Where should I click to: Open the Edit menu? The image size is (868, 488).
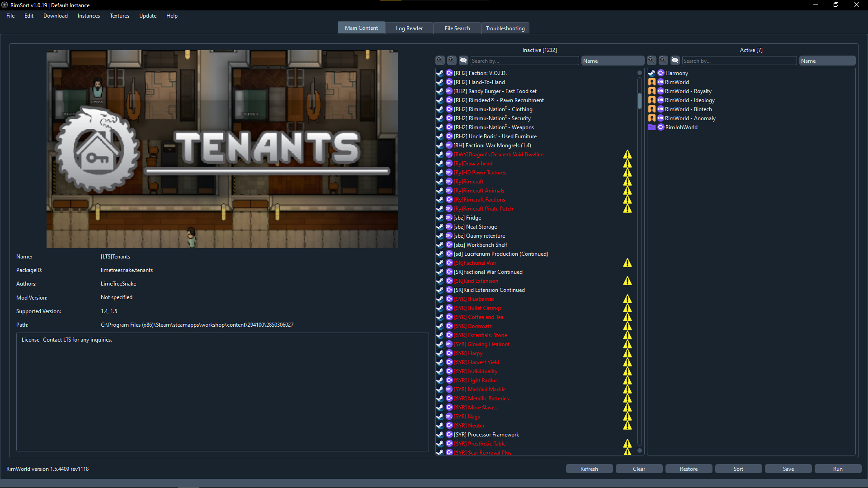tap(29, 15)
